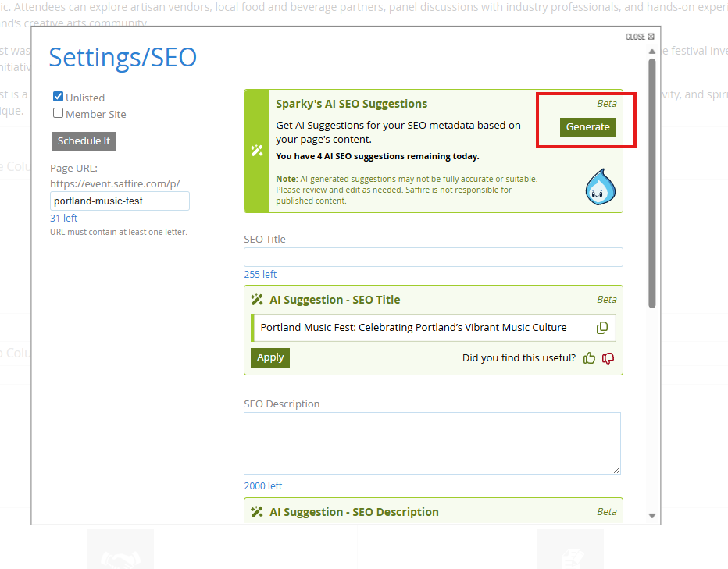Generate AI SEO suggestions

[x=587, y=127]
